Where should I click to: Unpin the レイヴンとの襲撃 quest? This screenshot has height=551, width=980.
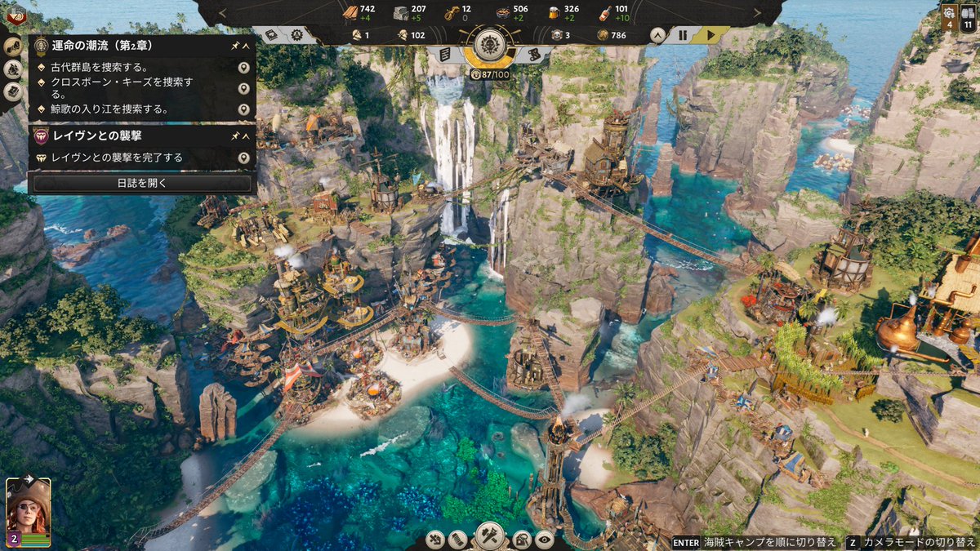tap(234, 136)
